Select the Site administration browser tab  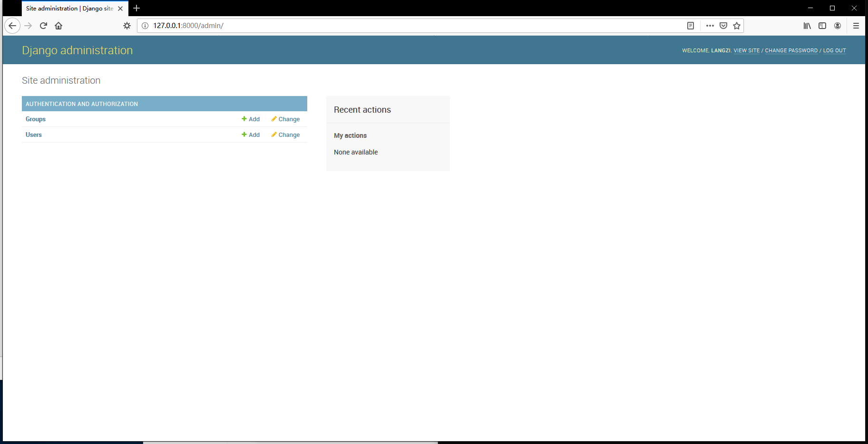pos(69,9)
